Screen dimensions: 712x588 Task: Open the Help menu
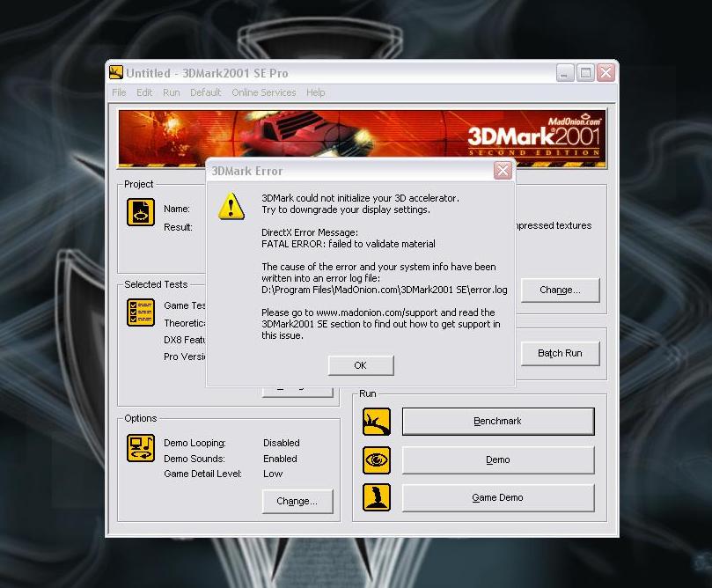316,92
